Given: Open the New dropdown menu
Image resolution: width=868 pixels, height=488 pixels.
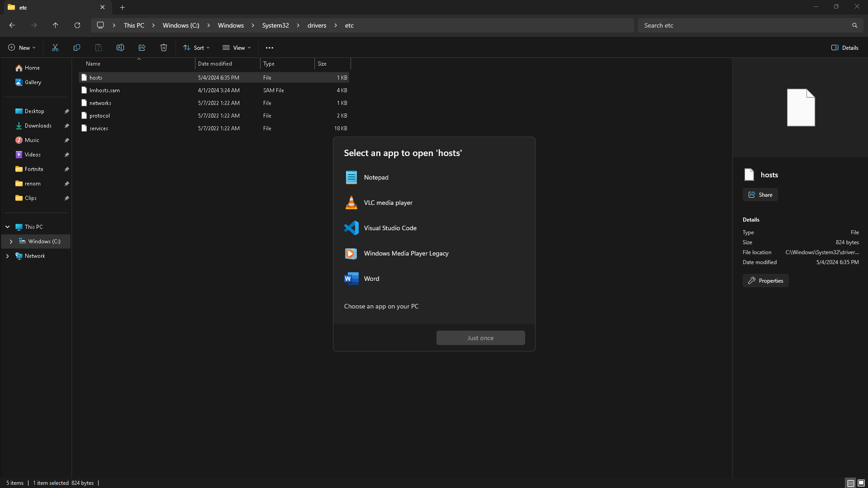Looking at the screenshot, I should pos(22,47).
